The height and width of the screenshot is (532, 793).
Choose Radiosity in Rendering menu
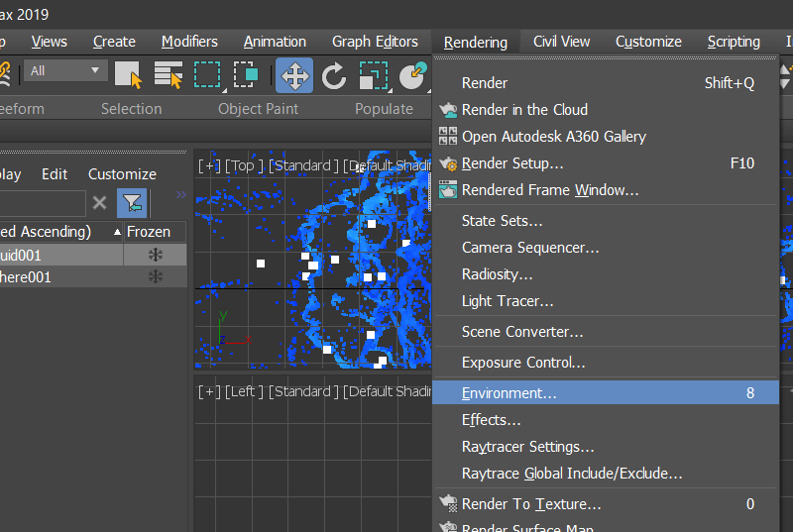pos(606,274)
